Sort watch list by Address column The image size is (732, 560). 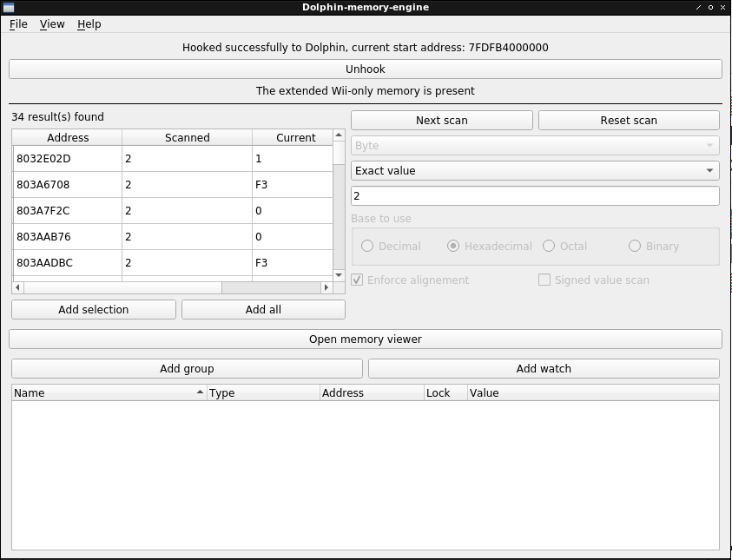[x=372, y=393]
